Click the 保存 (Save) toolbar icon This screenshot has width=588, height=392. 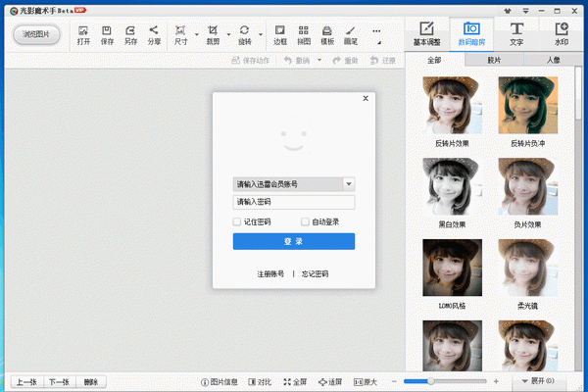point(107,34)
